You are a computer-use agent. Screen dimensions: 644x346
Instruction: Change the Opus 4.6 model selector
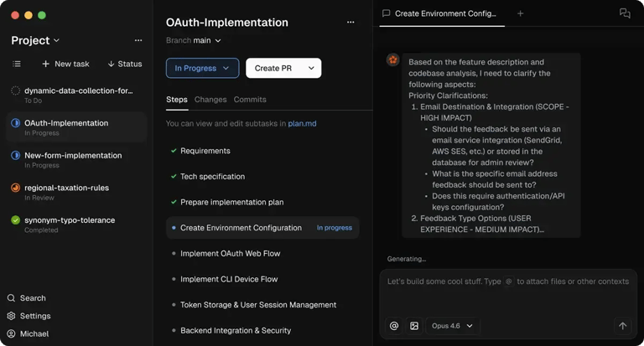point(452,326)
